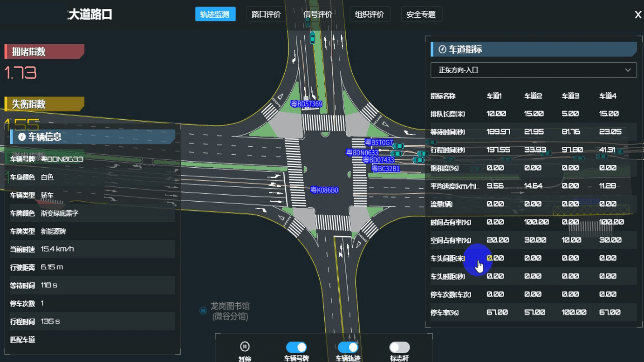The height and width of the screenshot is (362, 644).
Task: Click the 空间占有率(%) row label
Action: [451, 241]
